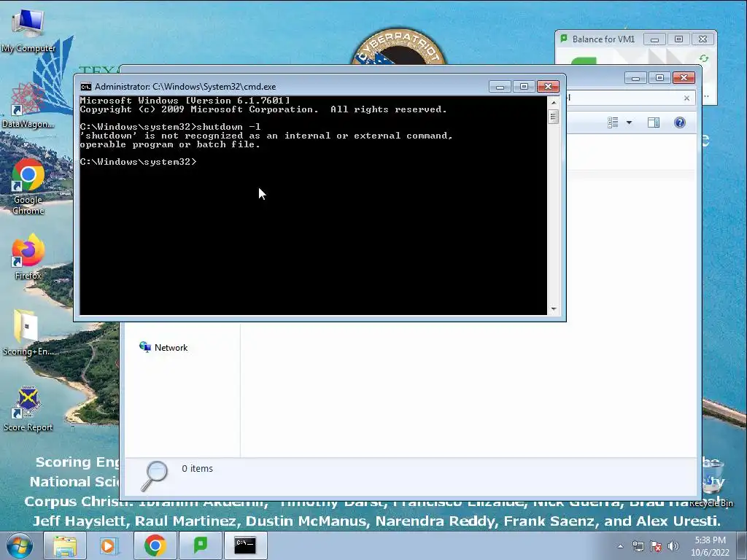This screenshot has width=747, height=560.
Task: Switch to cmd.exe in taskbar
Action: pos(245,545)
